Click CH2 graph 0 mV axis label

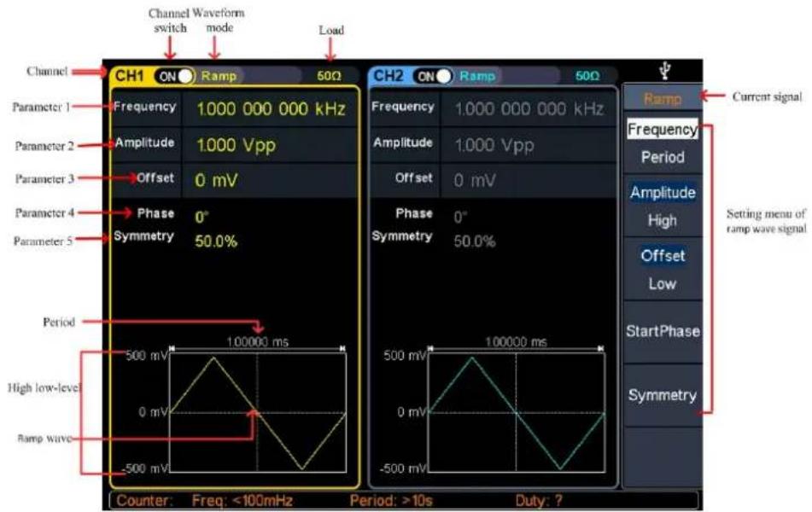[412, 412]
